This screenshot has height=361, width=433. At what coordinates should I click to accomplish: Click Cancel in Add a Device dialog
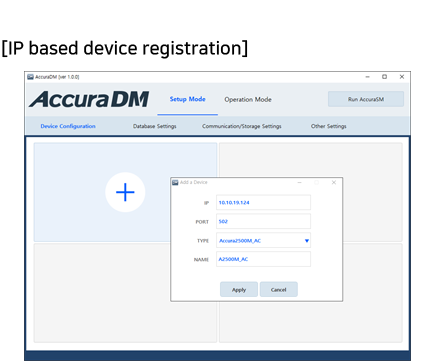tap(278, 289)
